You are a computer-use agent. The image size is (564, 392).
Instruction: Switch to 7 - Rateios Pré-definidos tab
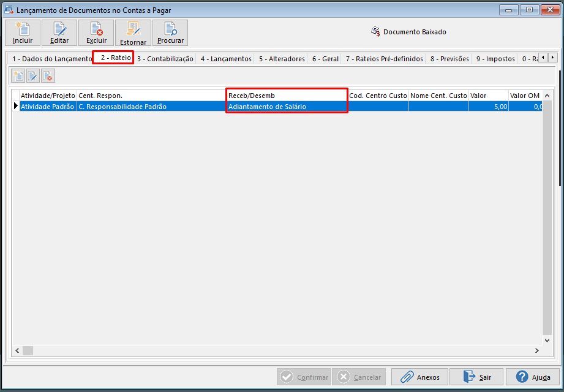[x=384, y=59]
